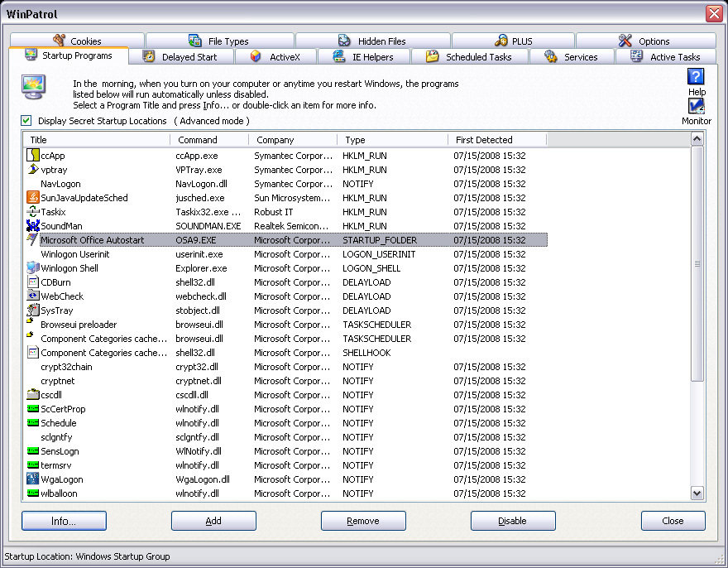Screen dimensions: 728x568
Task: Sort list by Type column header
Action: pos(393,139)
